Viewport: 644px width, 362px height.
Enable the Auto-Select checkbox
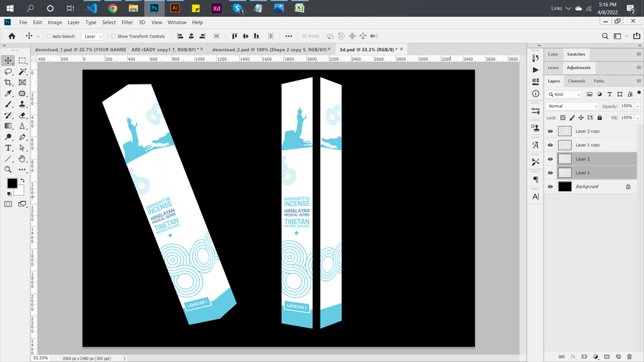click(48, 36)
